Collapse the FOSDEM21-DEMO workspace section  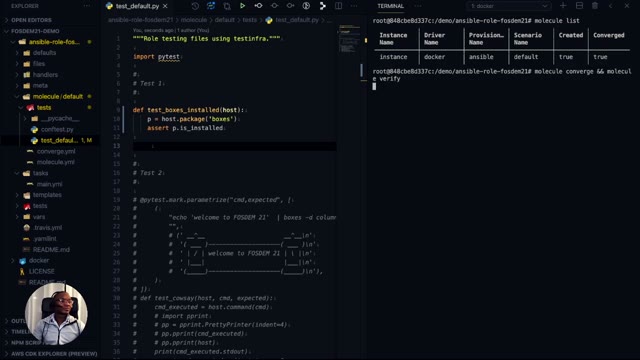click(x=35, y=31)
